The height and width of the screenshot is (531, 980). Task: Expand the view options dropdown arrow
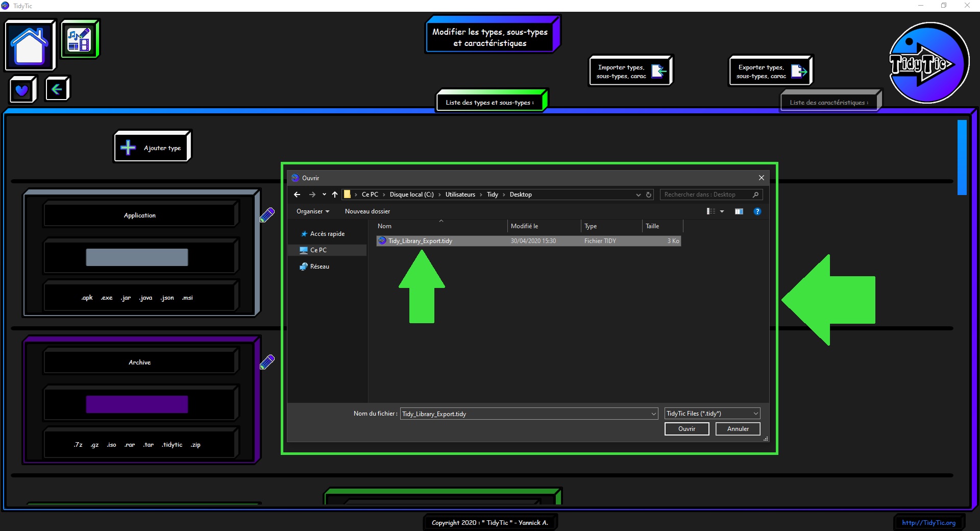(722, 211)
